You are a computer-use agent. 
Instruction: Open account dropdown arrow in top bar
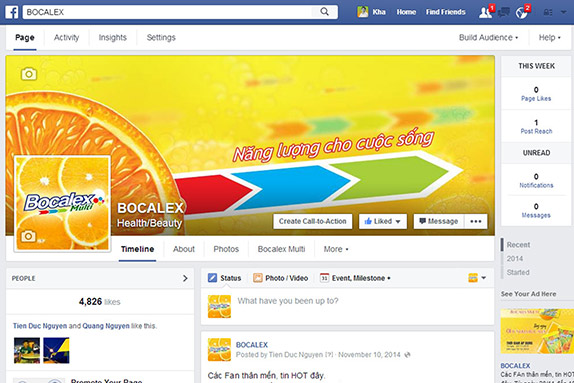click(x=563, y=12)
